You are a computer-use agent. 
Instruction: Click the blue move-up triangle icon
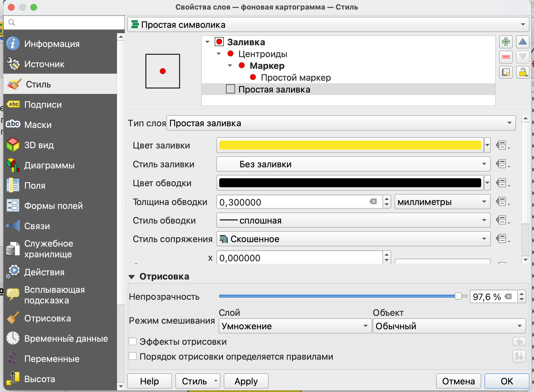(x=522, y=42)
